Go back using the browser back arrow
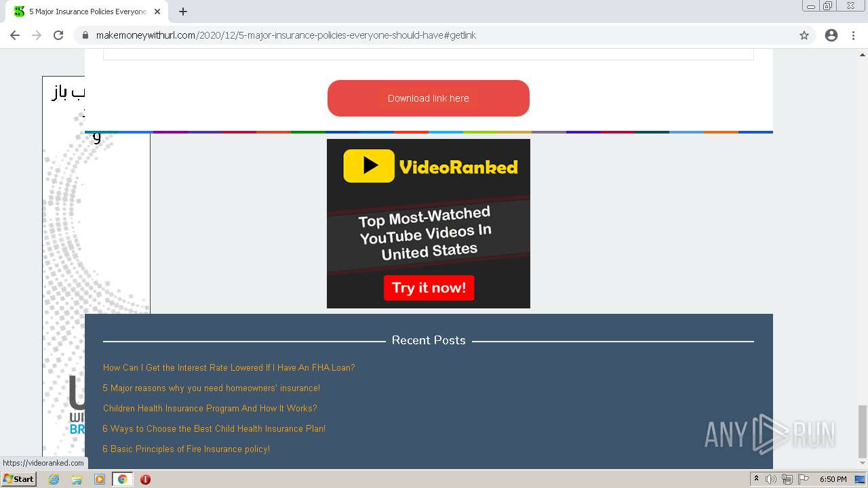The image size is (868, 488). [x=15, y=35]
